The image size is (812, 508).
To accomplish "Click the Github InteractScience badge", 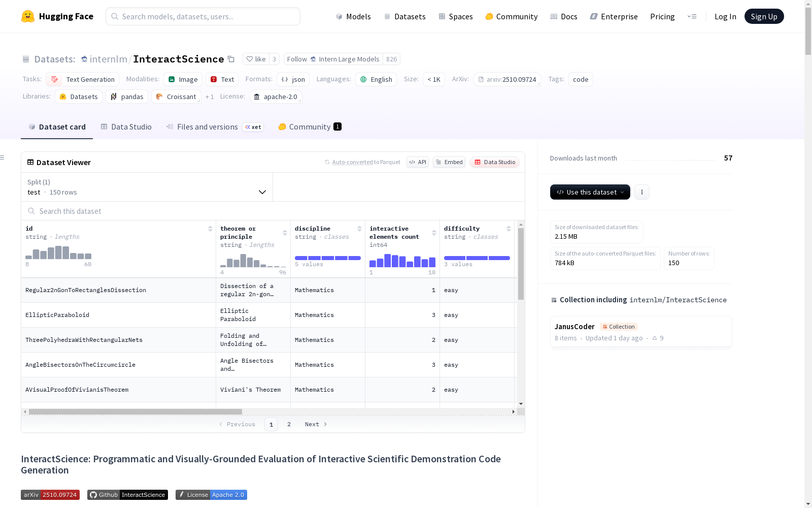I will point(127,495).
